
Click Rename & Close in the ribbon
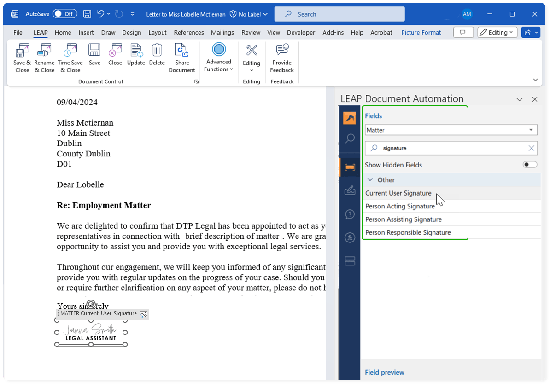[x=44, y=58]
